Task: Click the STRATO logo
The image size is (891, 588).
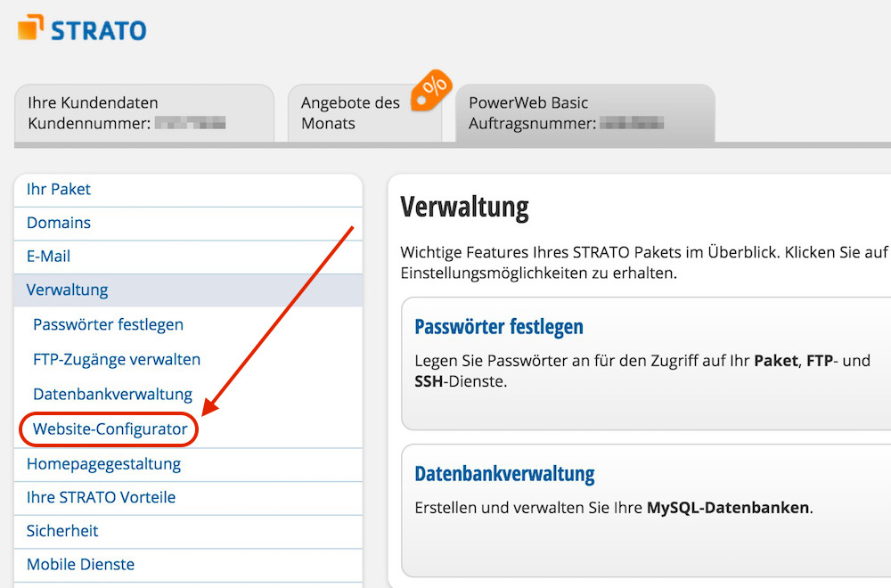Action: pyautogui.click(x=82, y=29)
